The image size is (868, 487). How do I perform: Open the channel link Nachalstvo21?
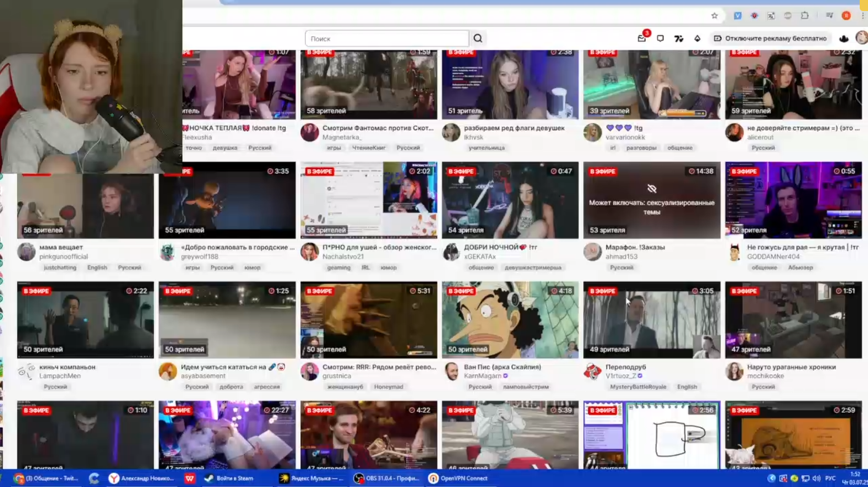pos(343,256)
